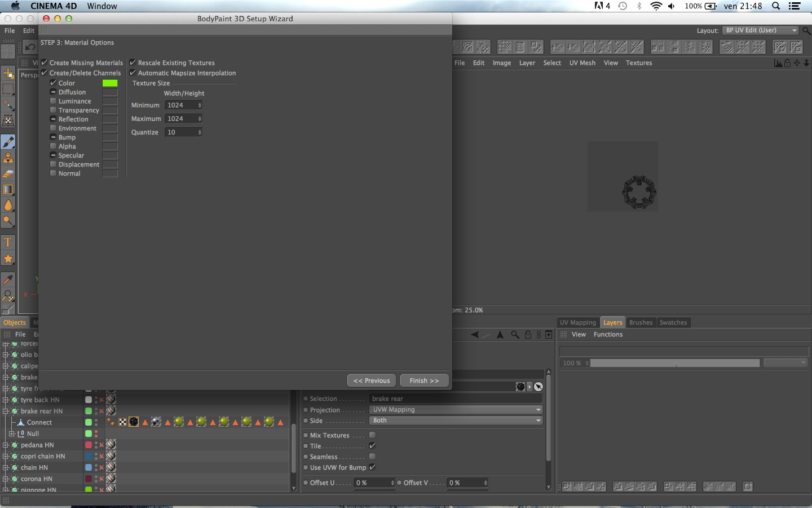Click the green Color channel swatch
The image size is (812, 508).
(110, 83)
